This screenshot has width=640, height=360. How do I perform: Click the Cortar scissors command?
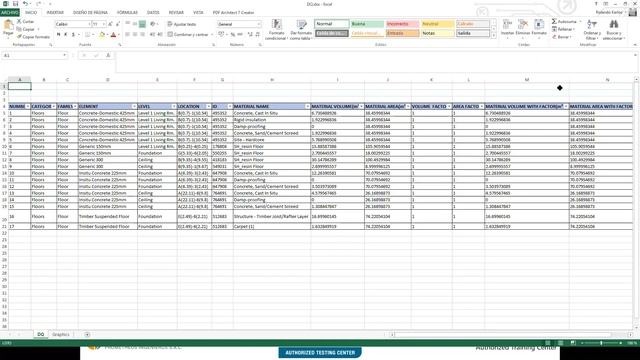[25, 21]
